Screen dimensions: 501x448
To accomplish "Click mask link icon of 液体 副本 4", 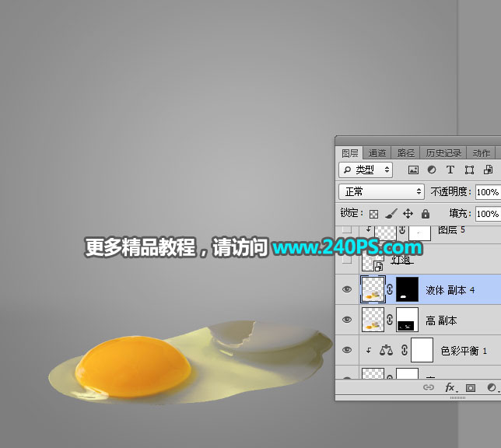I will coord(390,289).
